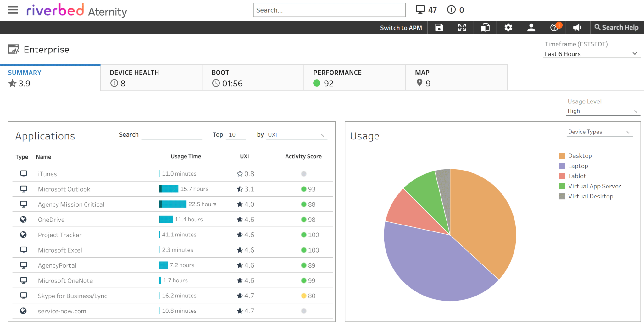Toggle the by UXI sort selector

tap(296, 135)
